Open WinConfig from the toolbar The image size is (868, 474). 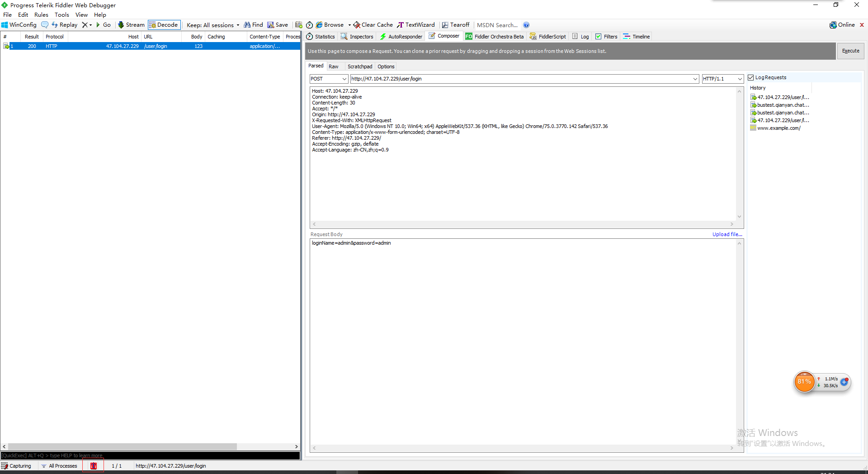19,25
